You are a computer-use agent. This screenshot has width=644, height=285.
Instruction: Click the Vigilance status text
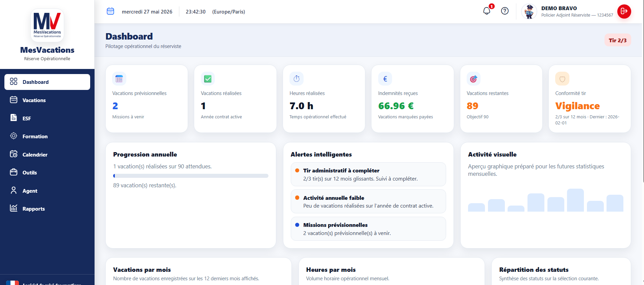(577, 106)
